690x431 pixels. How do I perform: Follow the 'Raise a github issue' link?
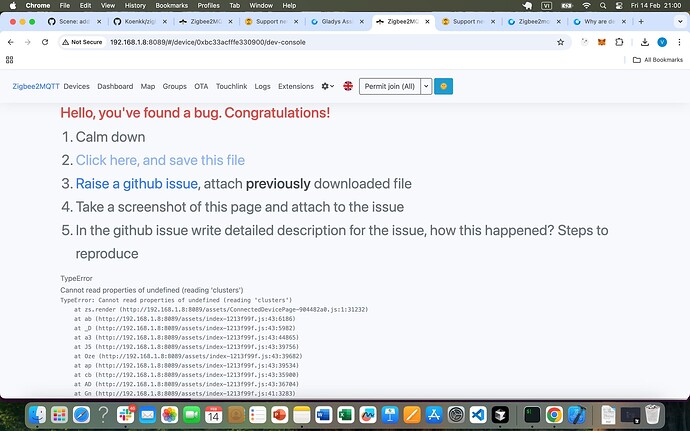[x=137, y=184]
